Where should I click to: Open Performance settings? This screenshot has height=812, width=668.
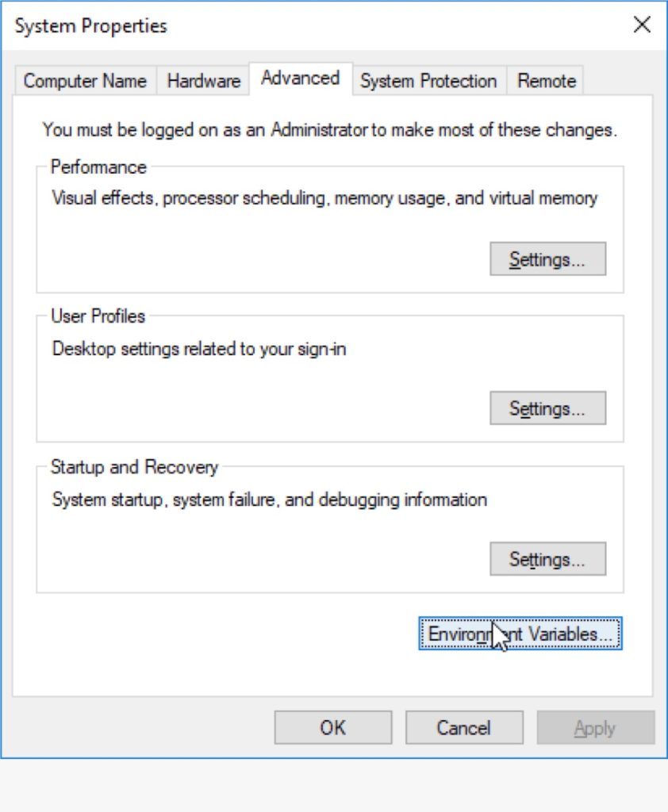point(547,259)
